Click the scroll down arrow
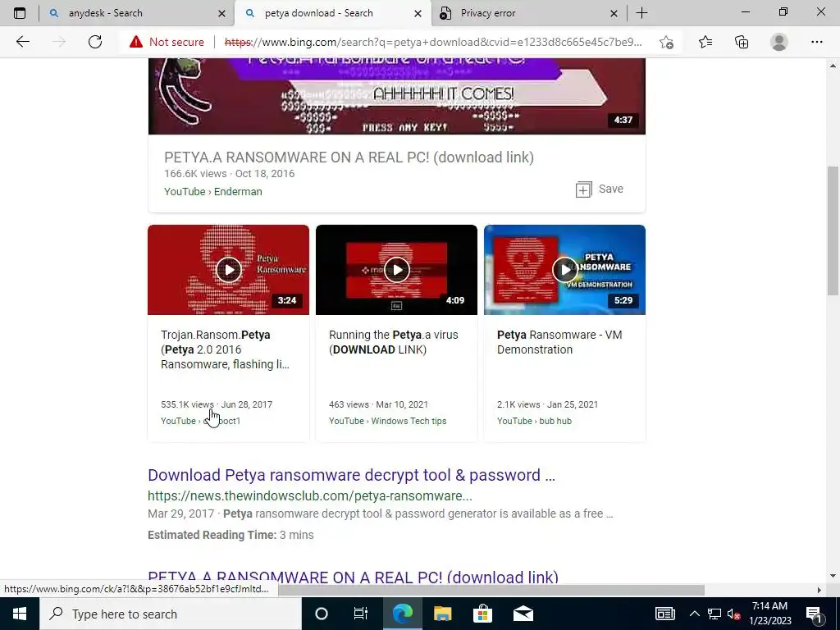840x630 pixels. coord(833,577)
